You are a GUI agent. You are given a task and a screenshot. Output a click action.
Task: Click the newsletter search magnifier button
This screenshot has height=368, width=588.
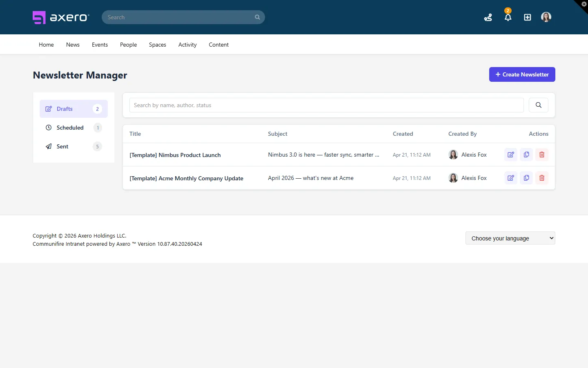coord(539,105)
